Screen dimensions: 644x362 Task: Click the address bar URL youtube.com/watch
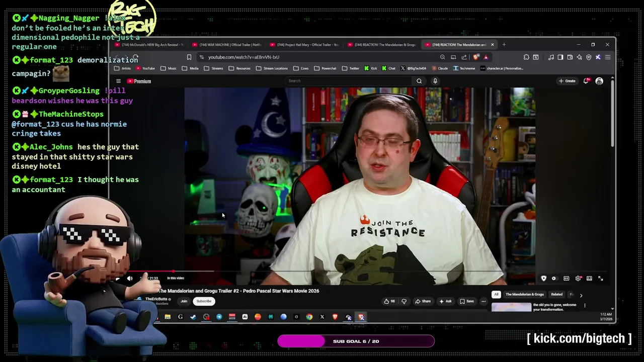pyautogui.click(x=244, y=57)
